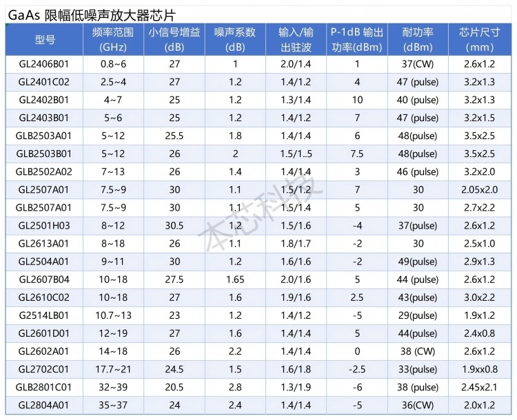Click the 输入/输出驻波 header cell

click(295, 40)
